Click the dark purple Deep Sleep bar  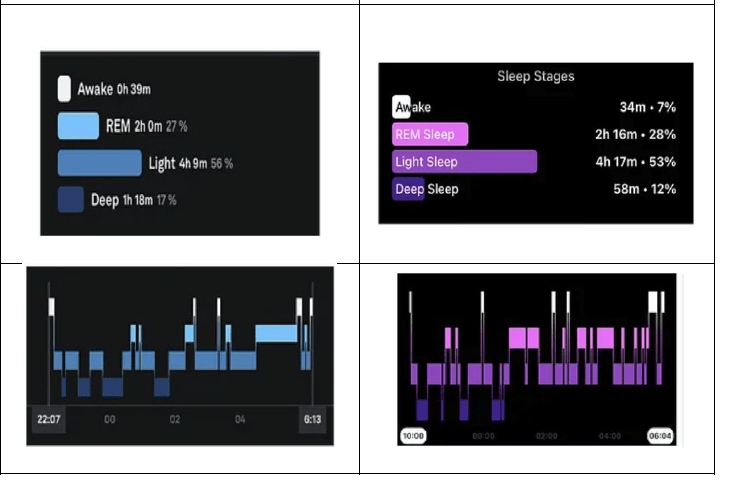[x=408, y=189]
